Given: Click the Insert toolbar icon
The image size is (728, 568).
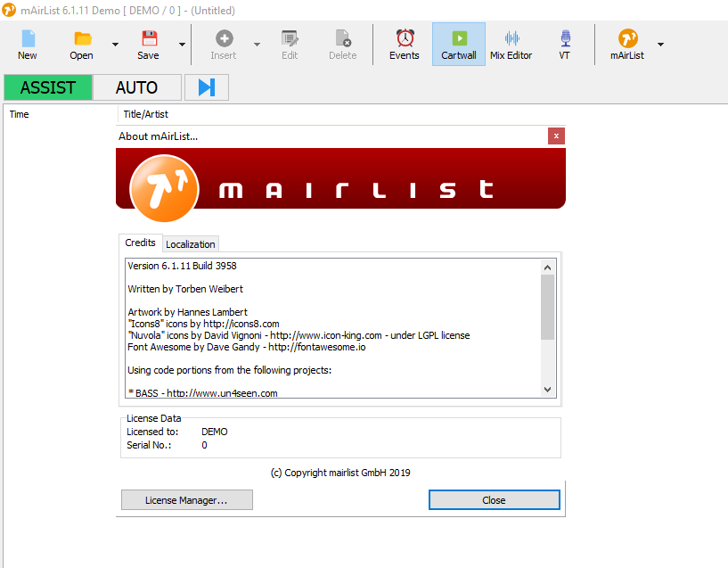Looking at the screenshot, I should 224,43.
